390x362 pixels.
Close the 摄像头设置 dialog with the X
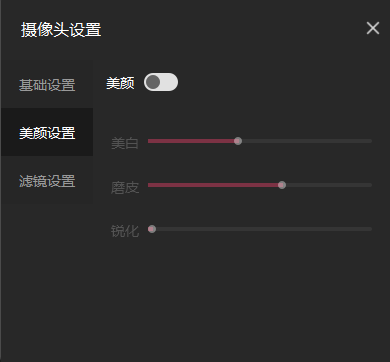coord(373,28)
